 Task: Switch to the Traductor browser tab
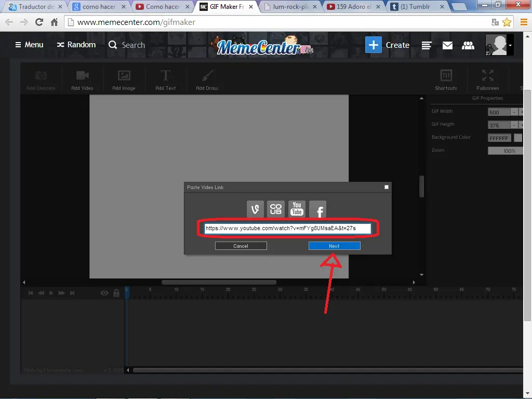pyautogui.click(x=34, y=7)
